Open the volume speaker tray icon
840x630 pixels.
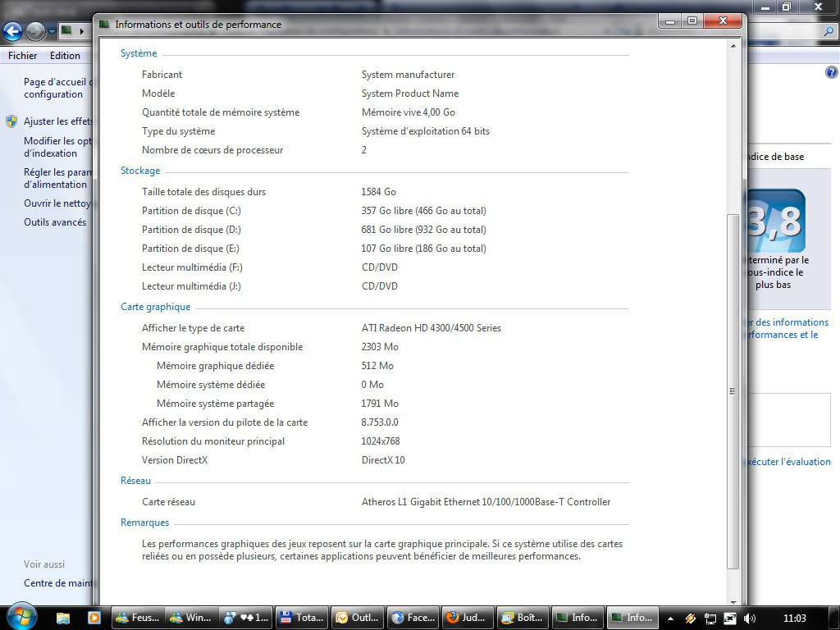click(x=750, y=619)
